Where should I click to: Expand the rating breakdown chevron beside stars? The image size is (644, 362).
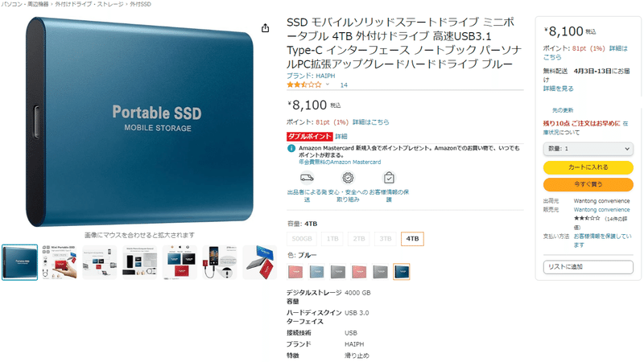pos(328,84)
